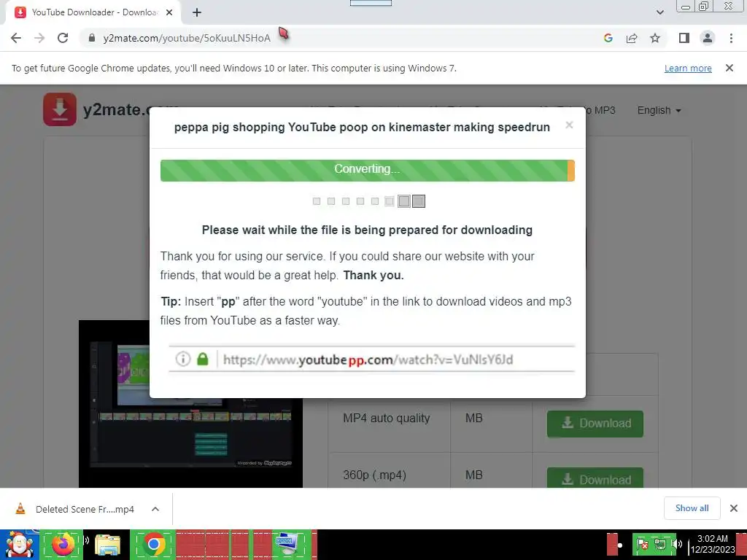The height and width of the screenshot is (560, 747).
Task: Dismiss the Chrome update notification bar
Action: coord(729,68)
